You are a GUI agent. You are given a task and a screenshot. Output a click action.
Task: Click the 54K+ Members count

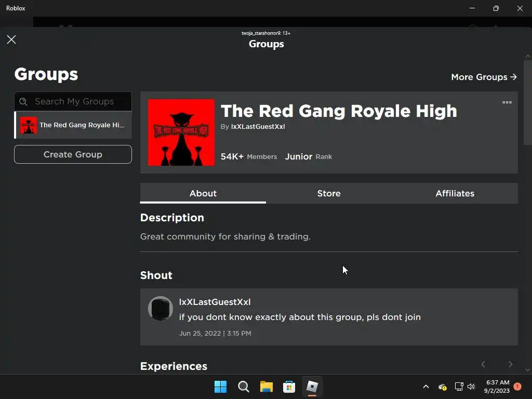click(x=249, y=156)
